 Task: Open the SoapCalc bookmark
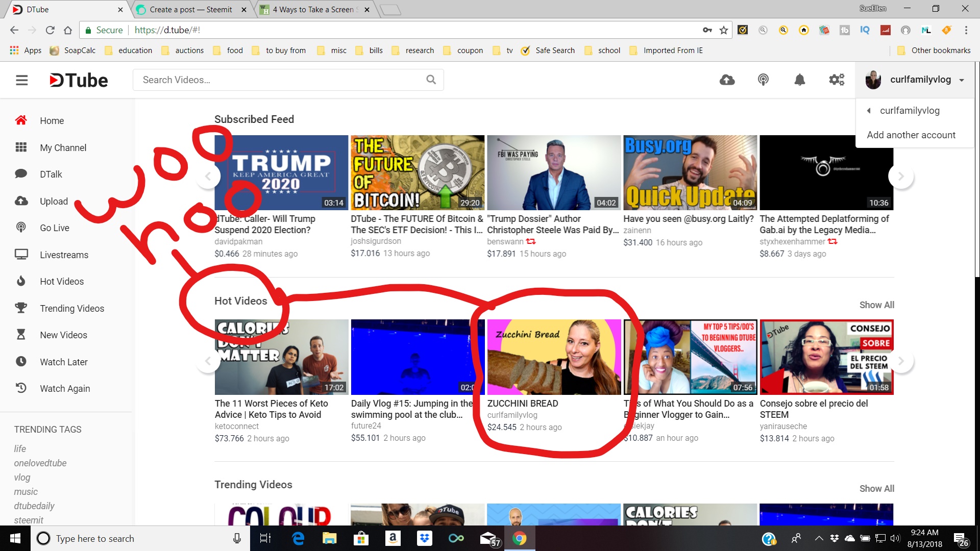[72, 50]
